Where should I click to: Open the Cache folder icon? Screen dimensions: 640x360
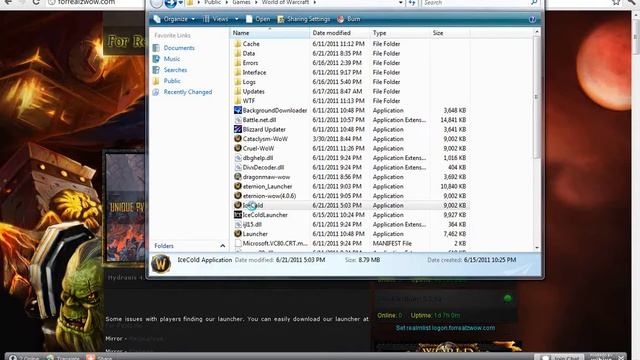(238, 44)
